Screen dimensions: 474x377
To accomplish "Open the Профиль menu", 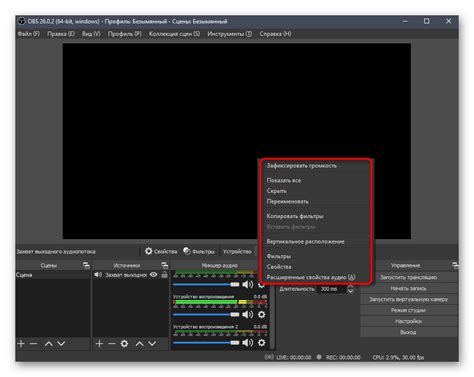I will coord(125,34).
